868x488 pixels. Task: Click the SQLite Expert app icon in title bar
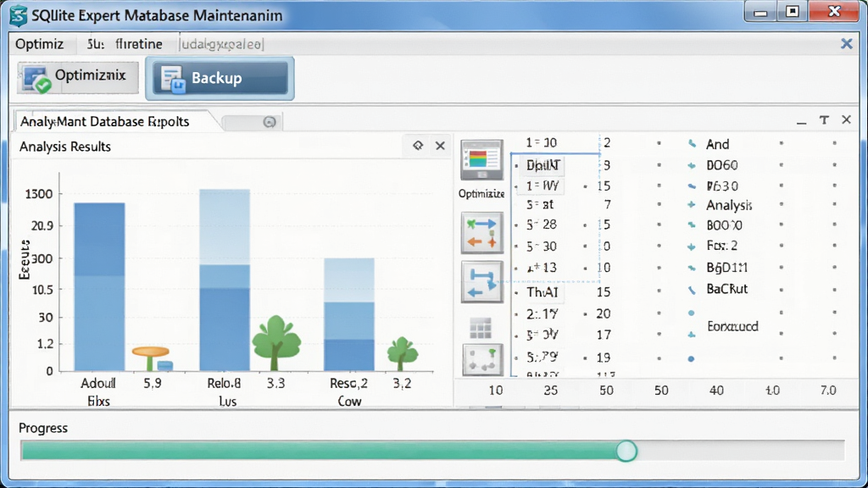pyautogui.click(x=19, y=15)
